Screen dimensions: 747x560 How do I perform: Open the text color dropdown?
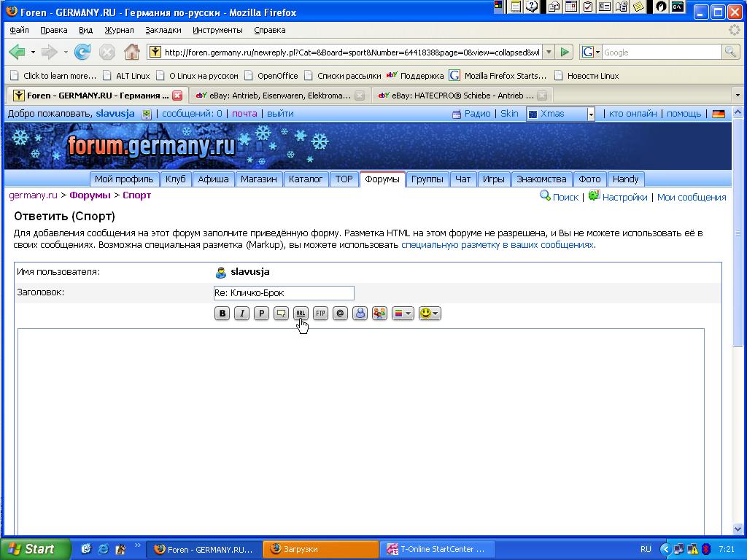[x=403, y=314]
